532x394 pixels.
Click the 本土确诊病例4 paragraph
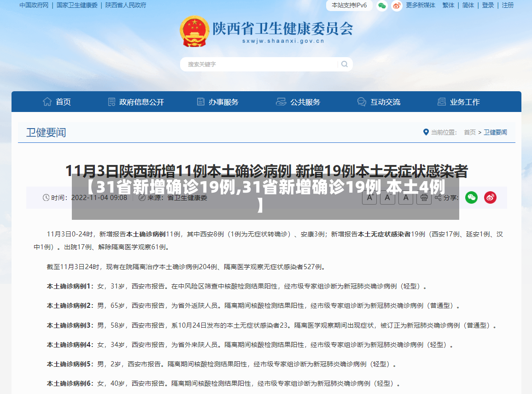tap(251, 344)
